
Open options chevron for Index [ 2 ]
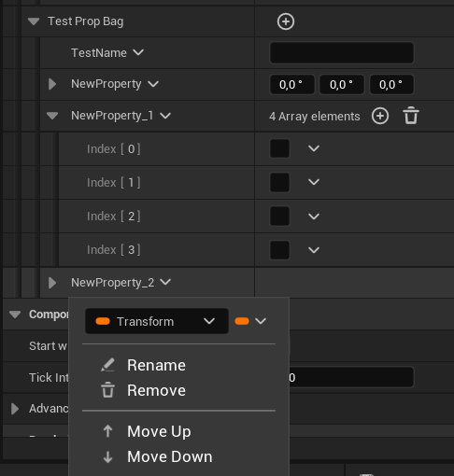coord(314,216)
